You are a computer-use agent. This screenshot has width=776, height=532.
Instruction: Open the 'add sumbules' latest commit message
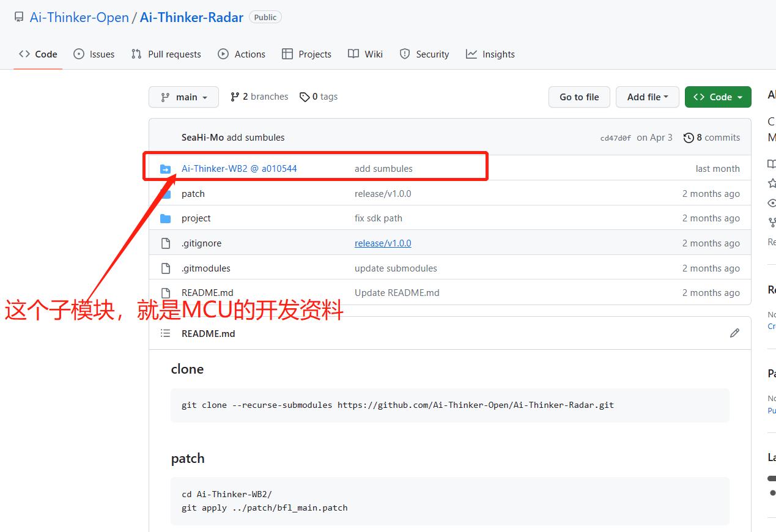click(x=256, y=138)
